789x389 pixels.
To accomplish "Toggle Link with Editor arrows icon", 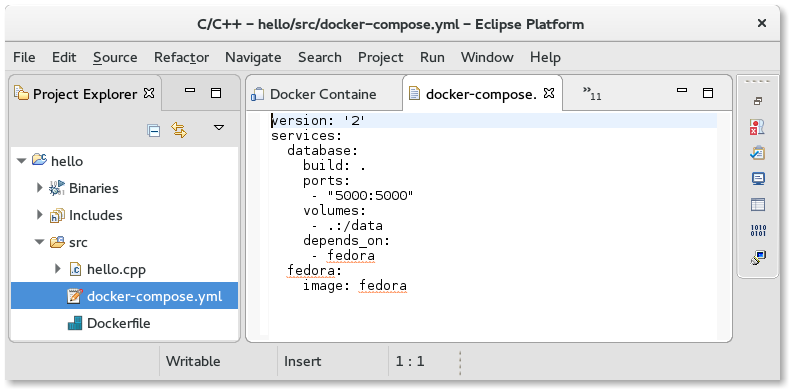I will click(179, 130).
